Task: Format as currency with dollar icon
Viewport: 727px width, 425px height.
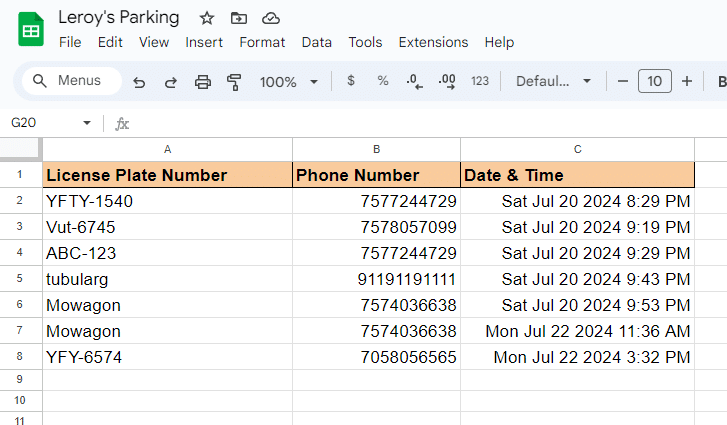Action: 351,81
